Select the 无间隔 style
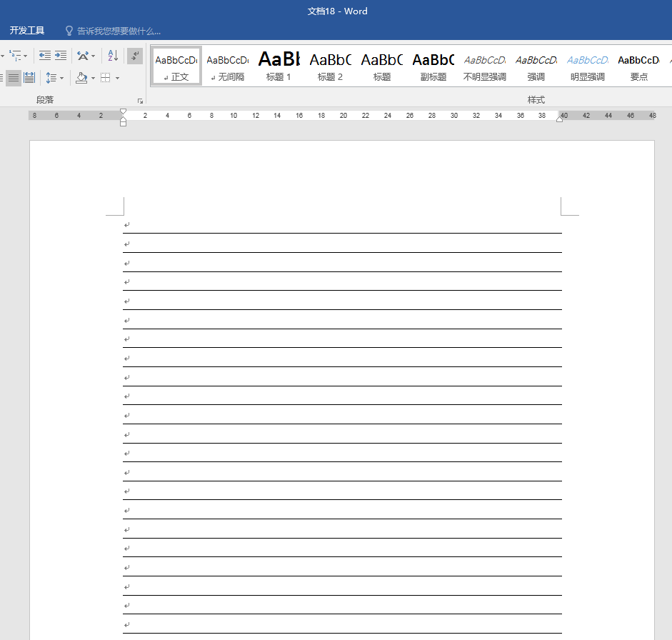 coord(227,66)
